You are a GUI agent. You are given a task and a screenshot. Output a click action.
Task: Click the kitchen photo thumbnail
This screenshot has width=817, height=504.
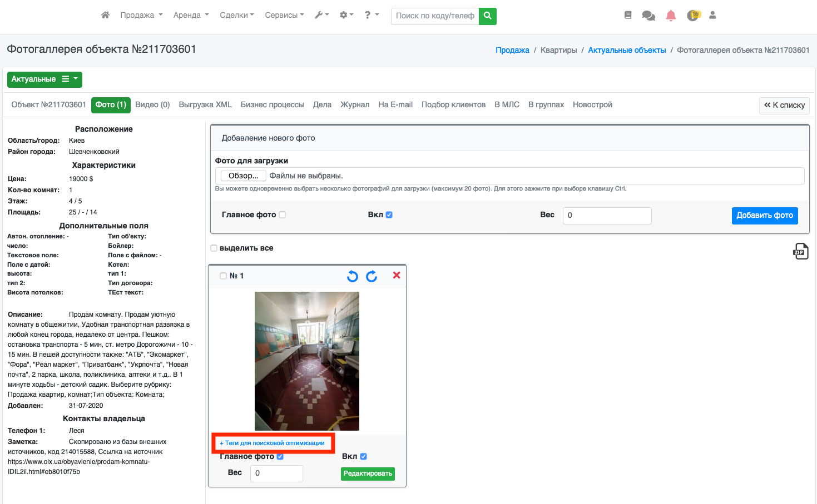coord(306,361)
